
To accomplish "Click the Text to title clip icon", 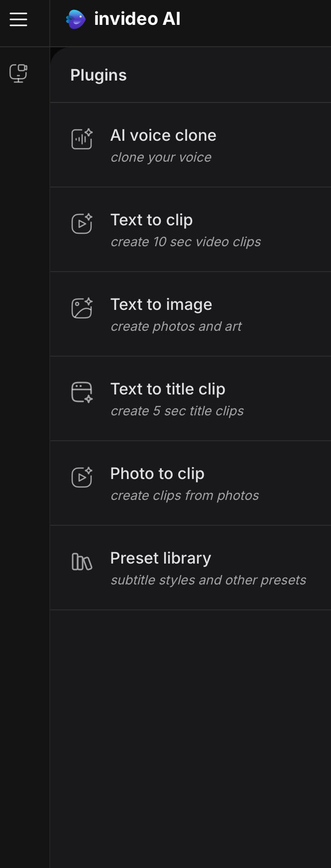I will click(82, 392).
